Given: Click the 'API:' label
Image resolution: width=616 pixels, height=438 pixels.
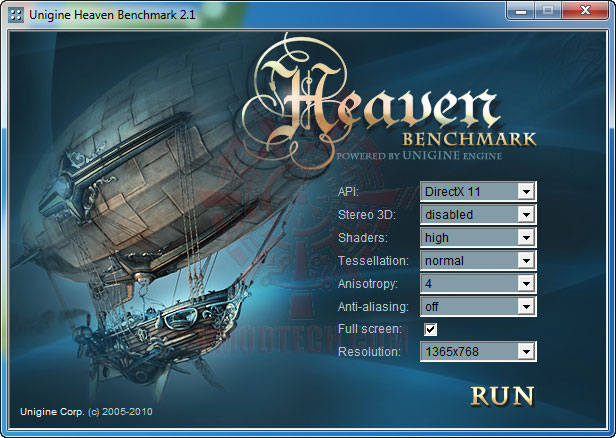Looking at the screenshot, I should coord(348,192).
